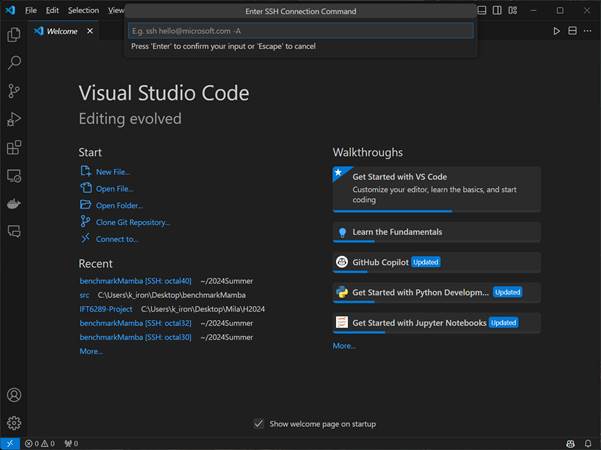Open Copilot status icon in status bar

[x=570, y=444]
